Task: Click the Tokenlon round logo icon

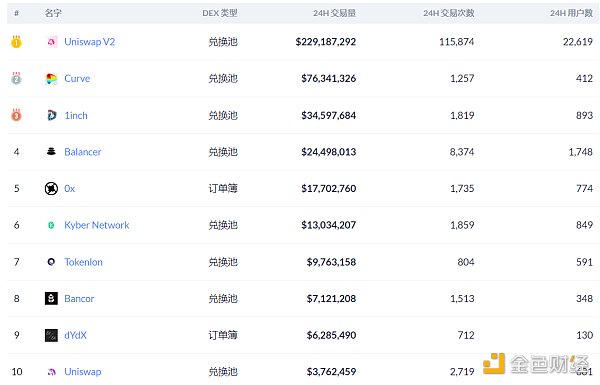Action: 51,262
